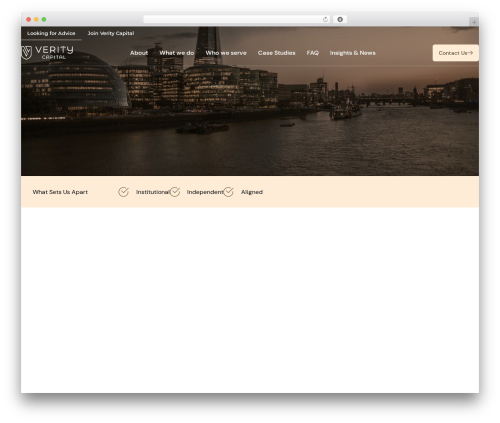Viewport: 500px width, 423px height.
Task: Open the What we do menu
Action: (x=176, y=53)
